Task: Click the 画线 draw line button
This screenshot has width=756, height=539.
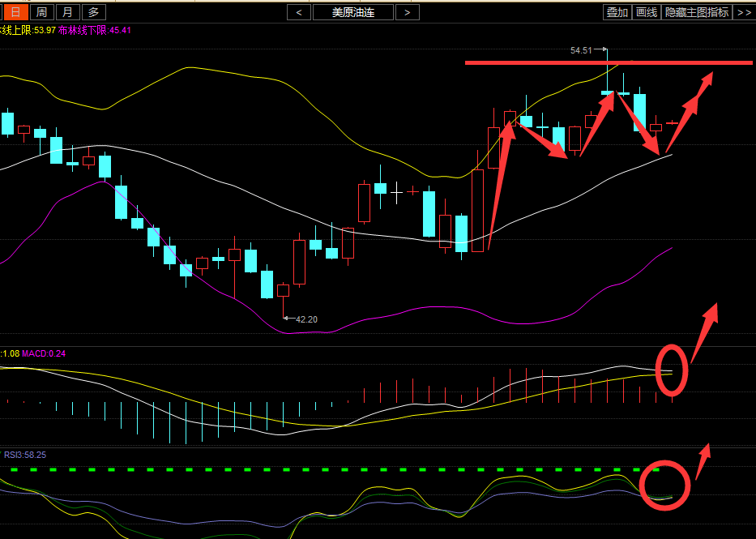Action: [x=647, y=12]
